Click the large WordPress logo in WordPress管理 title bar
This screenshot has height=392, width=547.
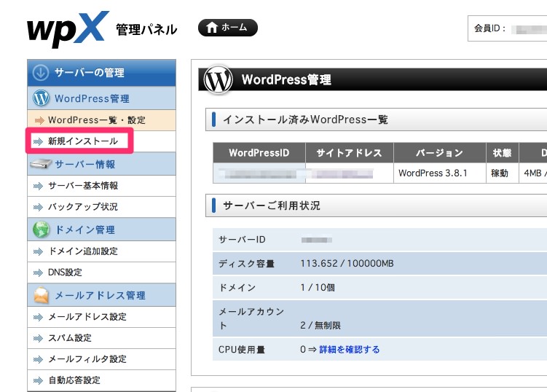[219, 79]
